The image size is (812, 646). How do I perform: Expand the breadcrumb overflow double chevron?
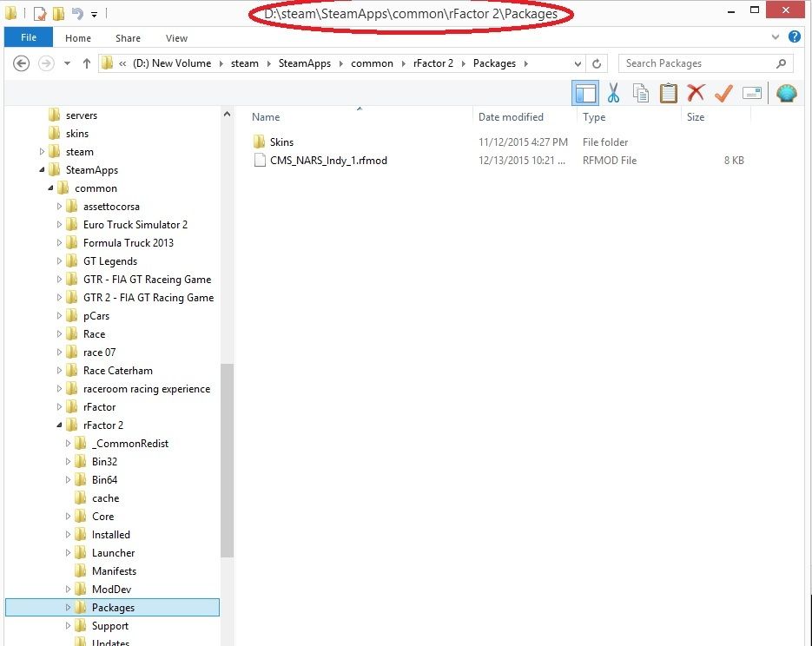coord(122,63)
